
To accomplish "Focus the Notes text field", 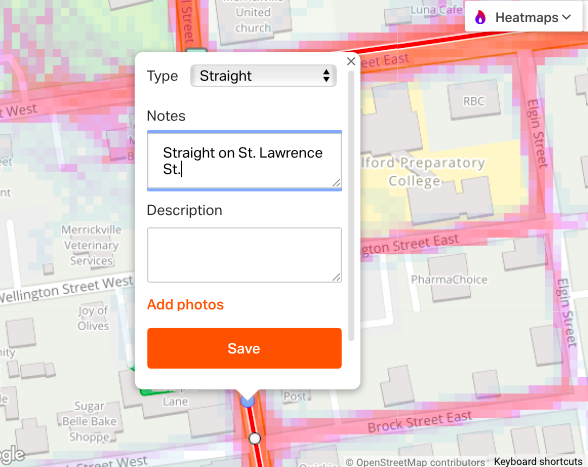I will (244, 160).
